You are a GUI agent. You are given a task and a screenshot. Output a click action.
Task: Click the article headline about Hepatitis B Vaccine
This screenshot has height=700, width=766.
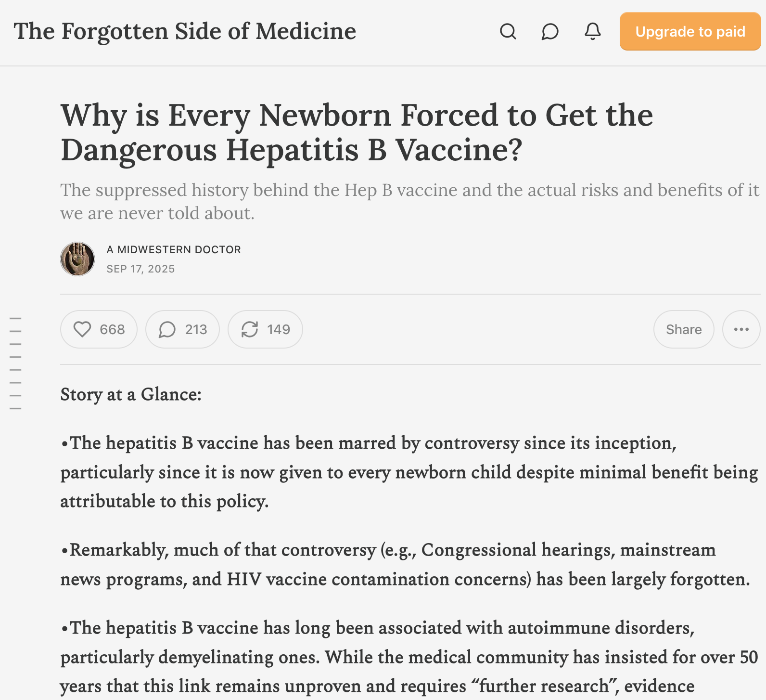[356, 132]
